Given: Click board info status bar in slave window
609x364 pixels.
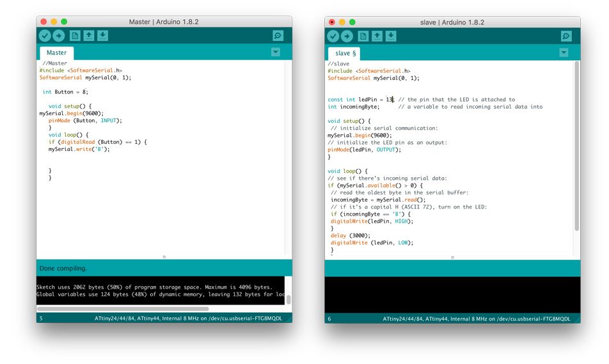Looking at the screenshot, I should (477, 319).
